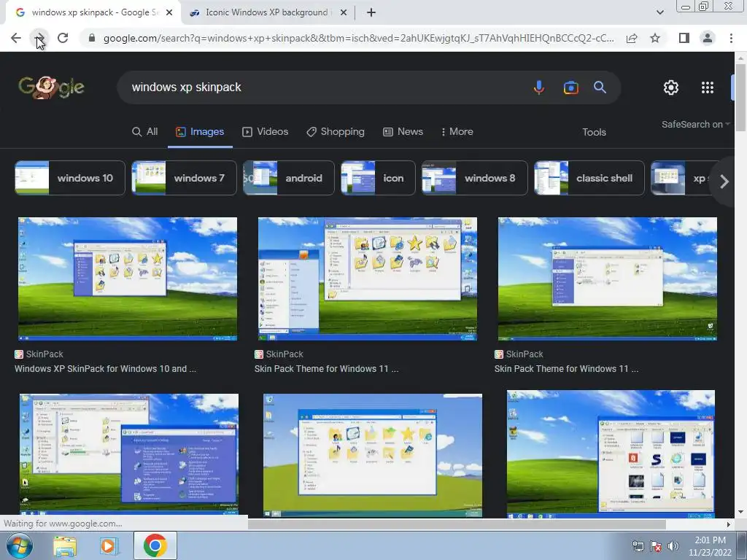Go forward with the browser forward arrow
This screenshot has height=560, width=747.
[39, 38]
